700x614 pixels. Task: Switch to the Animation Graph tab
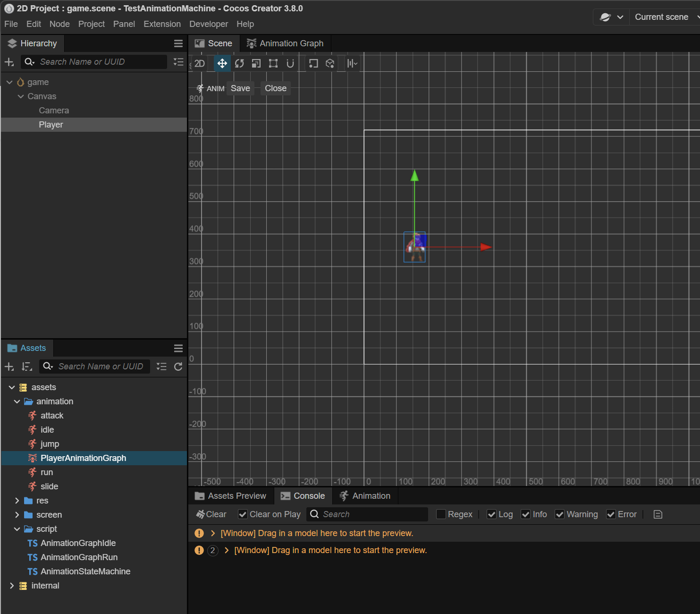click(285, 43)
